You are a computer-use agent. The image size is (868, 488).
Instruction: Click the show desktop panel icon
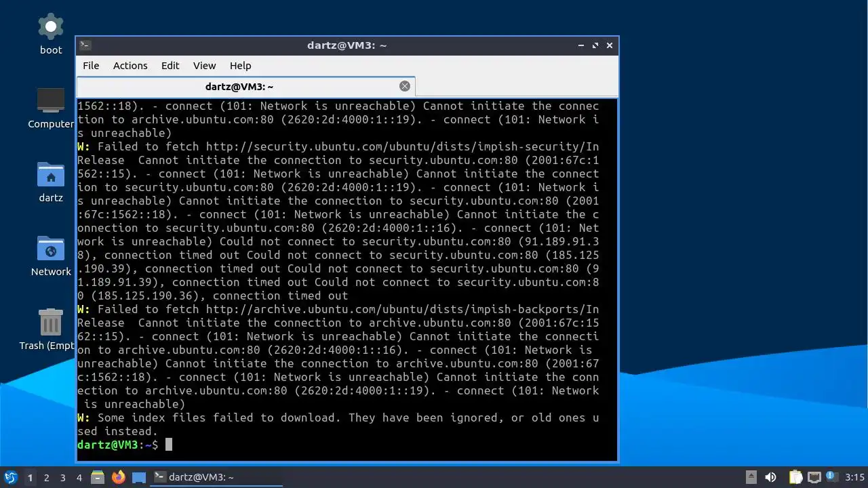click(x=139, y=477)
